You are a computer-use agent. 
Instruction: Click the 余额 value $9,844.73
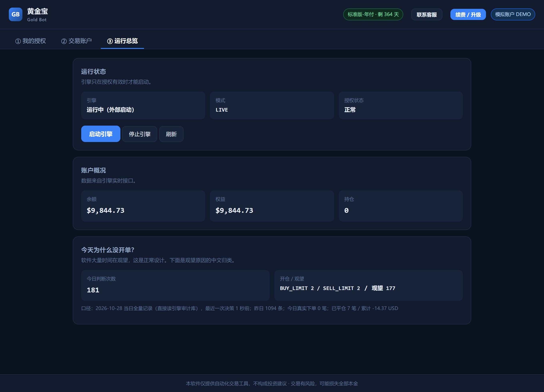(x=106, y=210)
